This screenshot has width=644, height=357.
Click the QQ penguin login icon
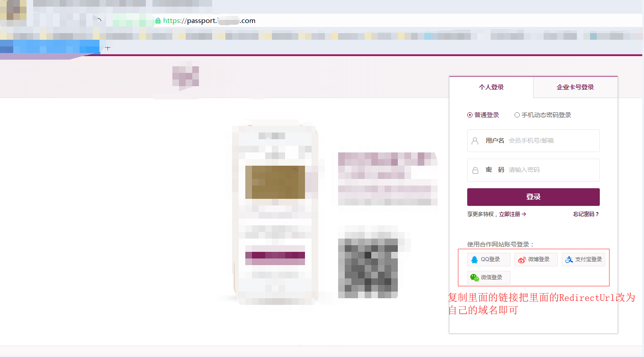click(x=474, y=259)
